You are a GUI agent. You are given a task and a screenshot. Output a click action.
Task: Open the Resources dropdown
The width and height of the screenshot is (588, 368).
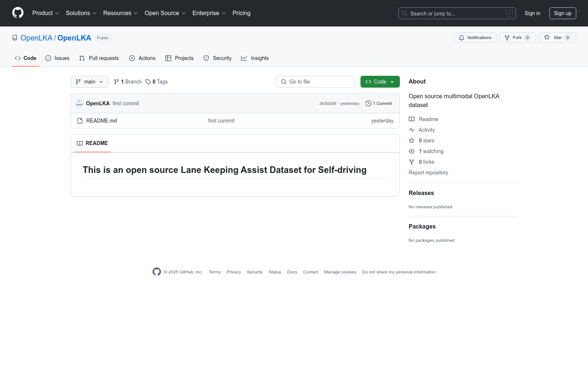121,13
